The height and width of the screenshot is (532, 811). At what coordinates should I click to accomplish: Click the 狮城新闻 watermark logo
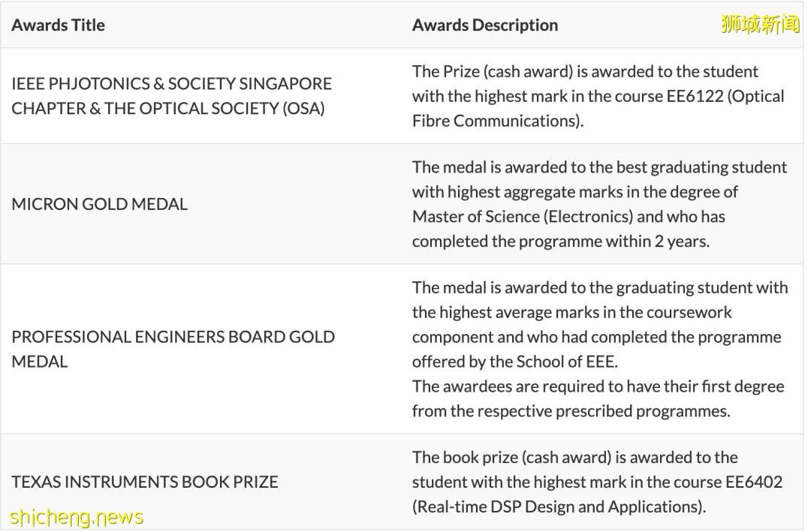(x=760, y=24)
